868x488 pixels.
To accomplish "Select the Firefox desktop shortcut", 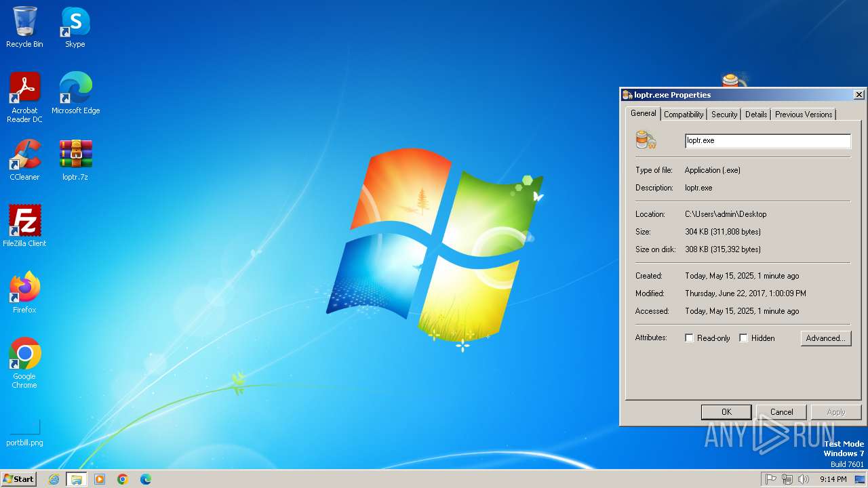I will pyautogui.click(x=24, y=293).
